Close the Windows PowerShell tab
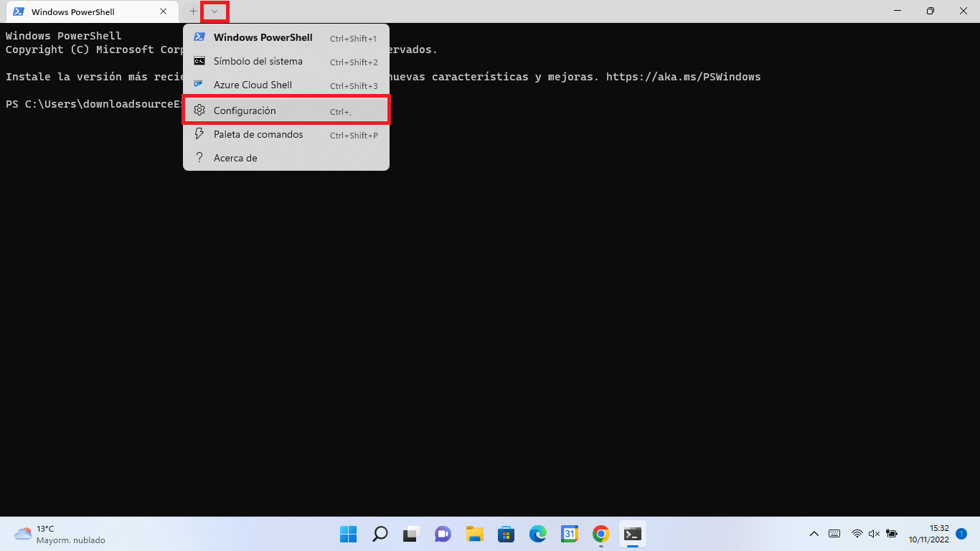This screenshot has width=980, height=551. [164, 11]
